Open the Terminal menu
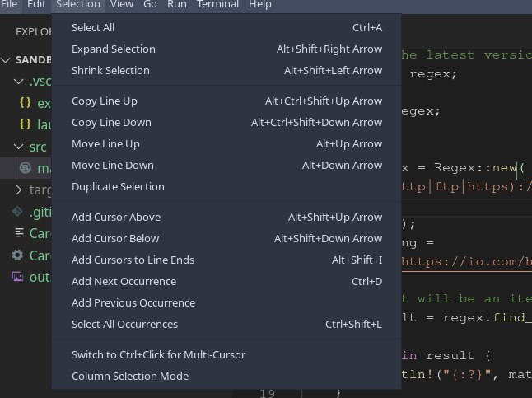The image size is (532, 398). pos(217,4)
